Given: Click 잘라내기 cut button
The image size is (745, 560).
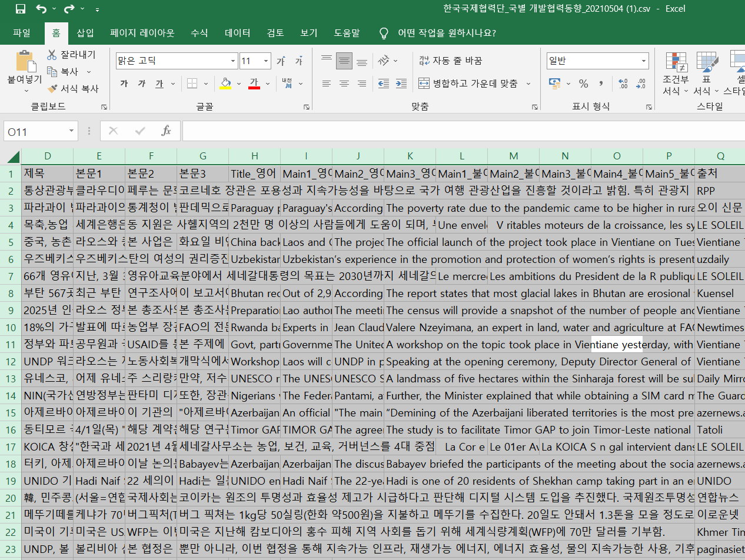Looking at the screenshot, I should [71, 55].
